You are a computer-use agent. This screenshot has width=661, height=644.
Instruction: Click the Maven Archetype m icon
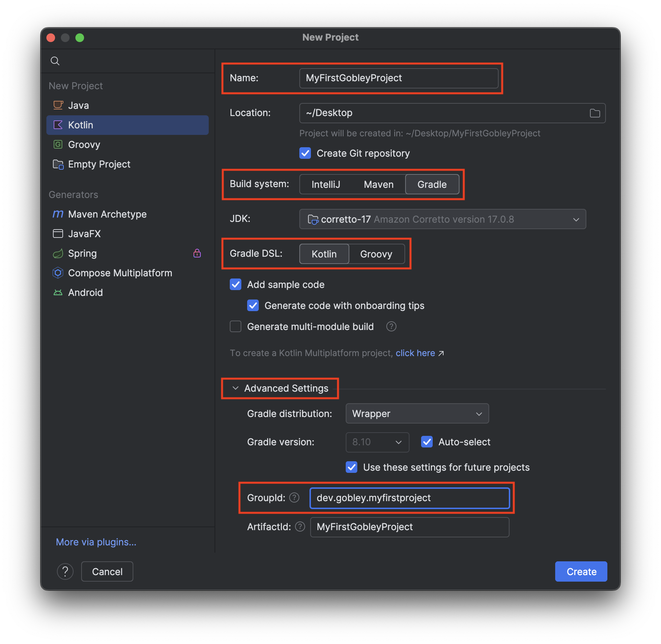pos(58,214)
